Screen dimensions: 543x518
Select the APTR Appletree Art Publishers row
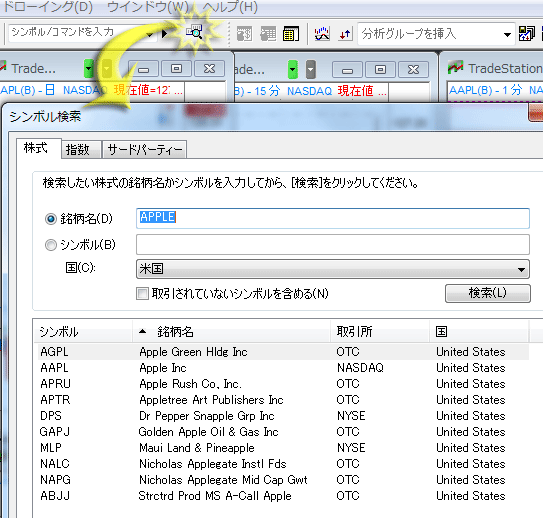[x=283, y=400]
